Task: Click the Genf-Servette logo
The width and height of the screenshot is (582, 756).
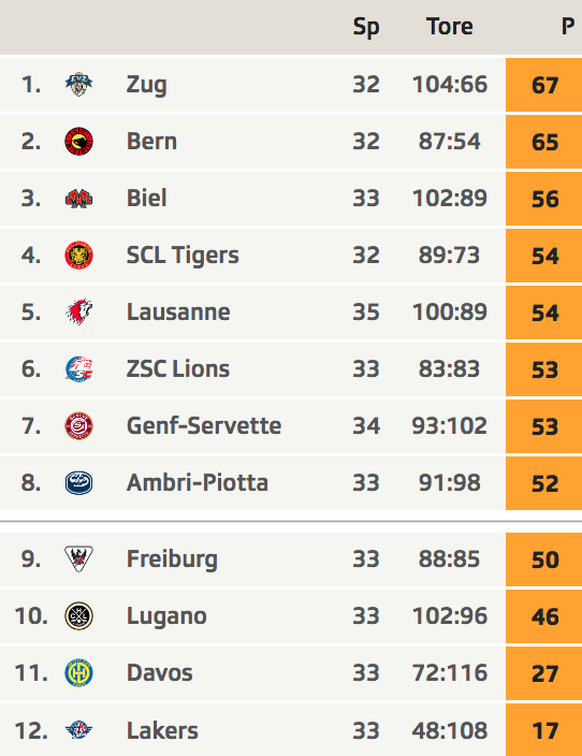Action: click(79, 426)
